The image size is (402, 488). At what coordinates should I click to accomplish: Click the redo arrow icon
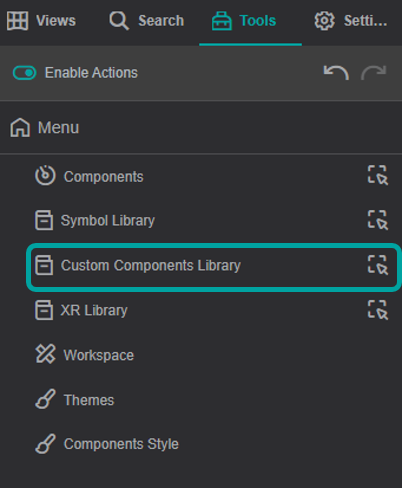(x=373, y=72)
